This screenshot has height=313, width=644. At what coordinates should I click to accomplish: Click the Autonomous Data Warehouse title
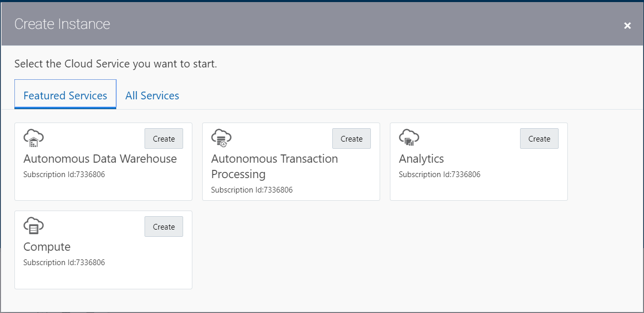[100, 159]
